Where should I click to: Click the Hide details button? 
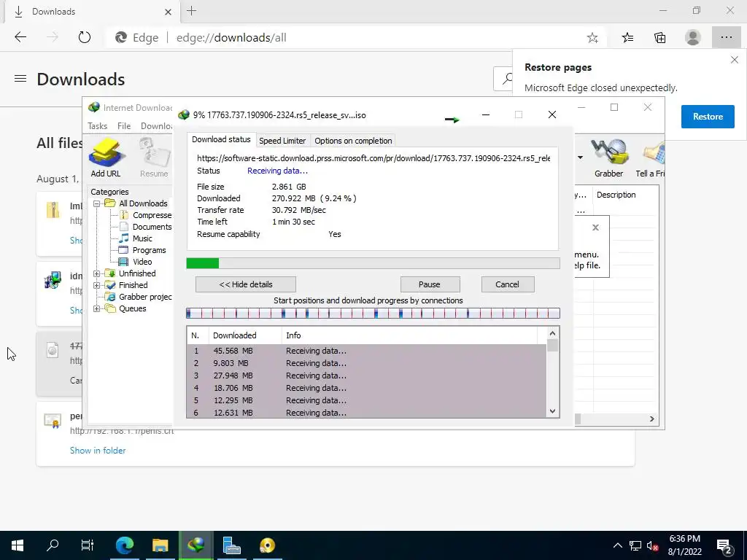pyautogui.click(x=246, y=284)
